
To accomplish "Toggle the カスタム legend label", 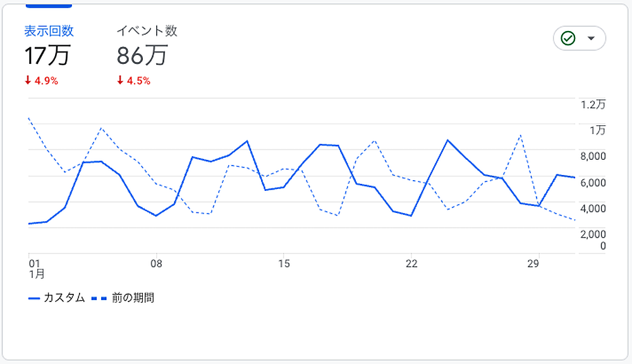I will pos(64,298).
